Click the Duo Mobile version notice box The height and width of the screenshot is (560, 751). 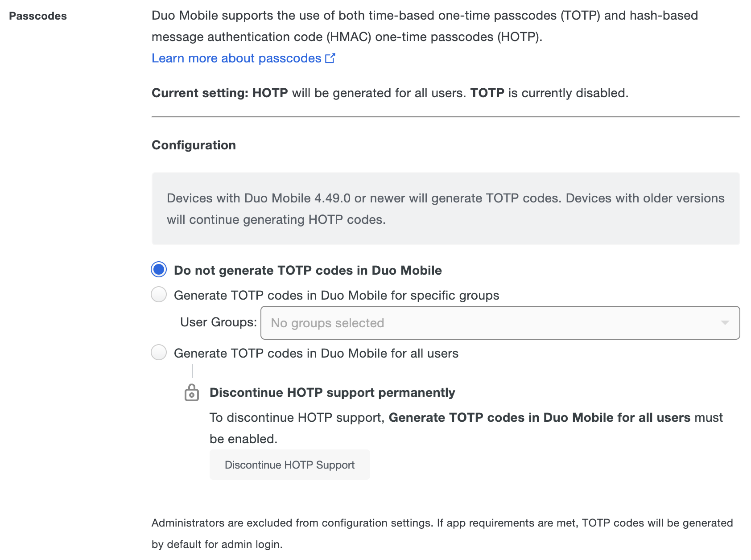pos(446,208)
